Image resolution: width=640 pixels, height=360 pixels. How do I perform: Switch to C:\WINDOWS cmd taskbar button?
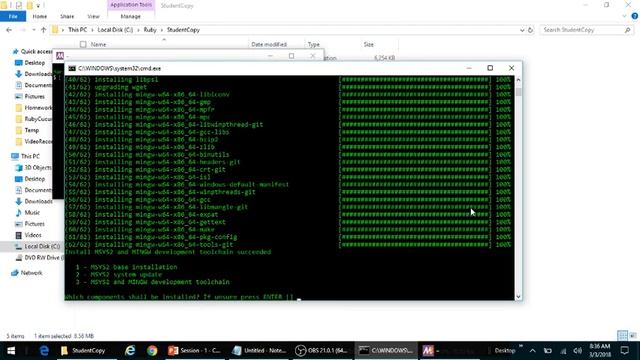pos(386,351)
